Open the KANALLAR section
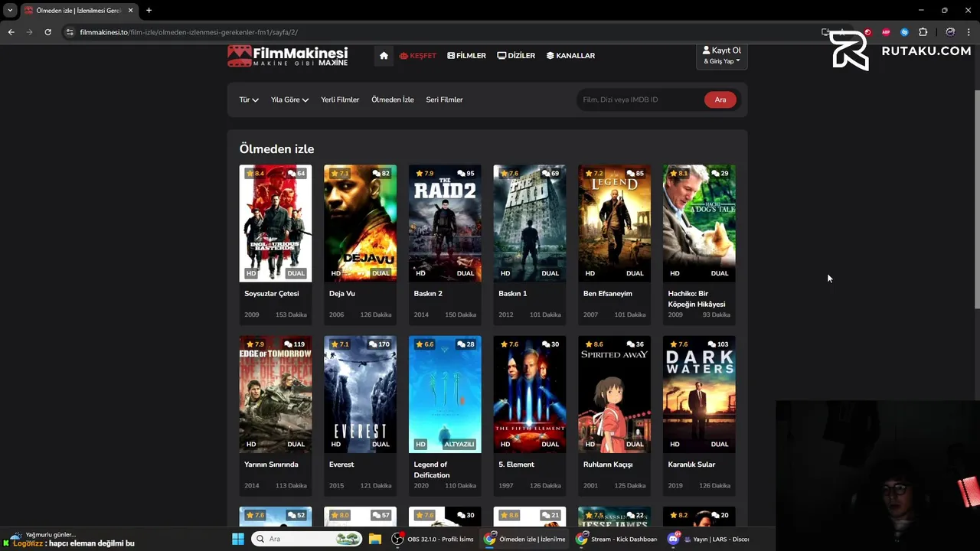Viewport: 980px width, 551px height. pos(570,56)
